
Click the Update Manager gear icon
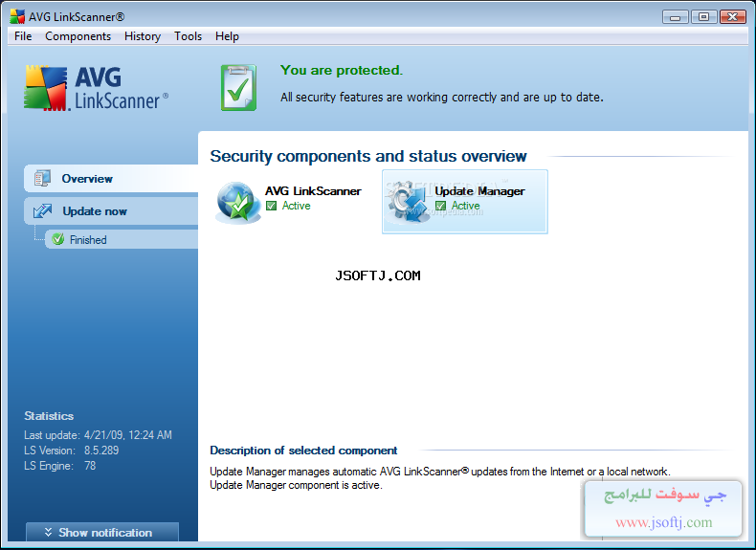pos(408,203)
